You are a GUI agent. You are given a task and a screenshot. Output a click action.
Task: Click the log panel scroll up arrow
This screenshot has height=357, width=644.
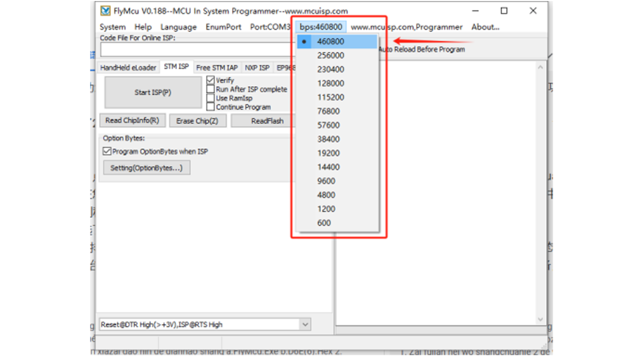point(541,66)
